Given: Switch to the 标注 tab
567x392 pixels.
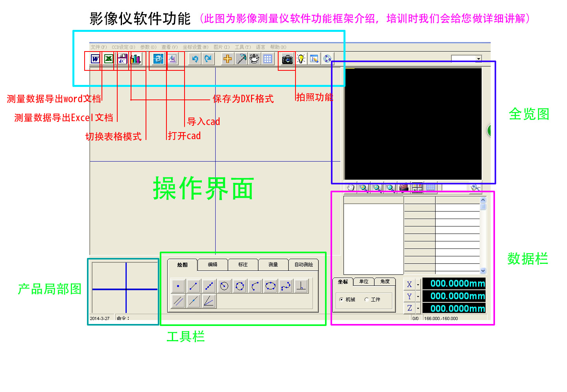Looking at the screenshot, I should tap(243, 265).
